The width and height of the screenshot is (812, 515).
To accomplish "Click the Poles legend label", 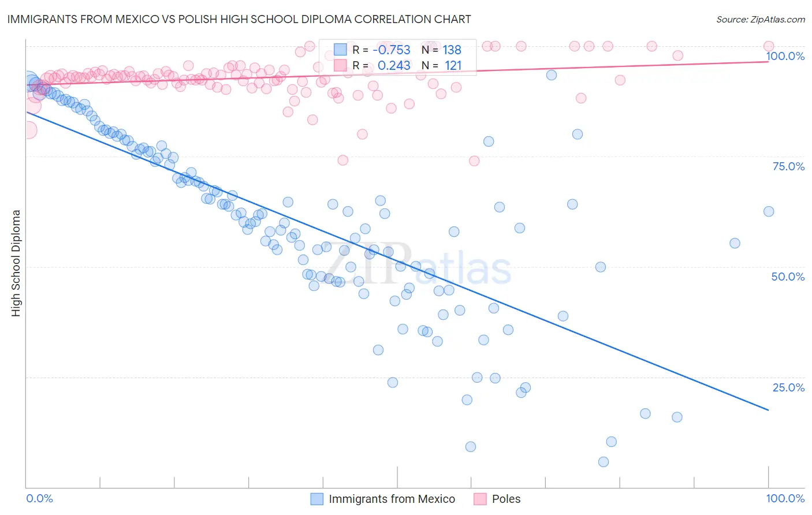I will point(506,499).
